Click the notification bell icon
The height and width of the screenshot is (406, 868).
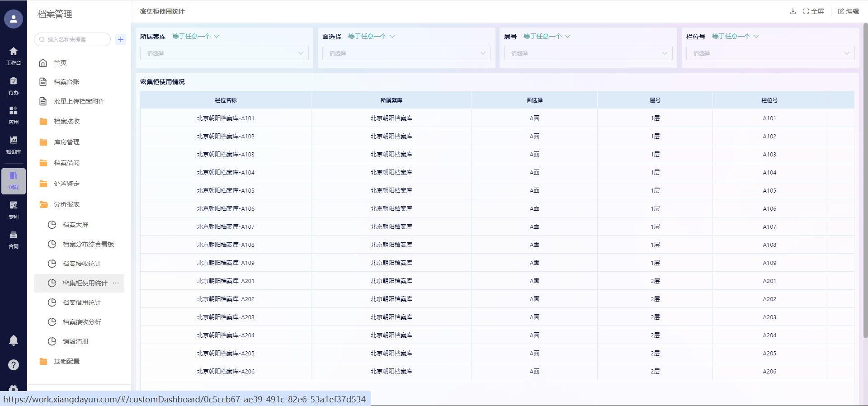pos(14,340)
